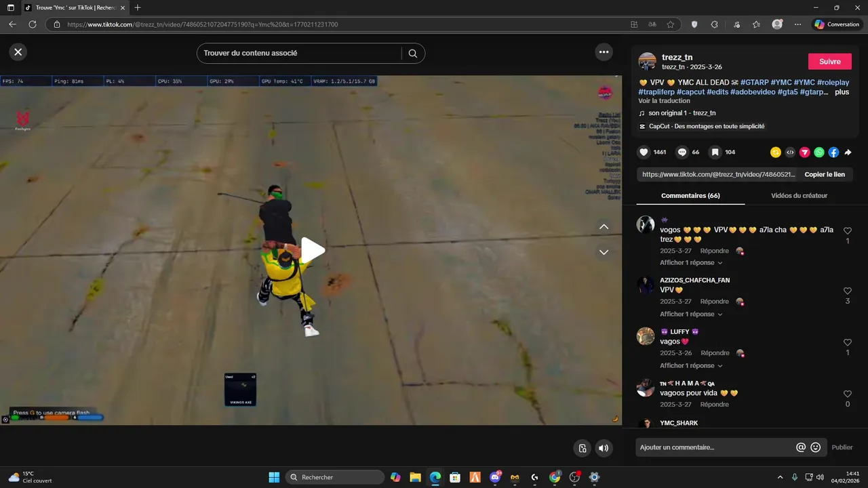The width and height of the screenshot is (868, 488).
Task: Toggle the video sound speaker icon
Action: pos(604,448)
